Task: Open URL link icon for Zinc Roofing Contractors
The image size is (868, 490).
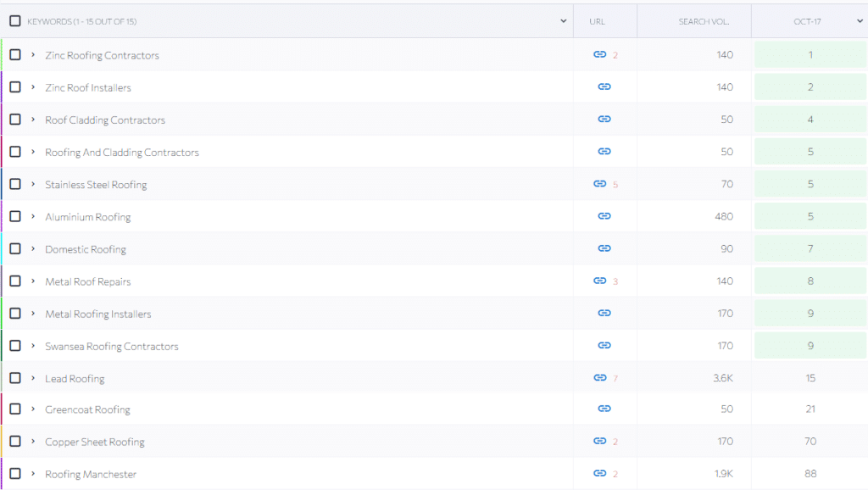Action: tap(599, 54)
